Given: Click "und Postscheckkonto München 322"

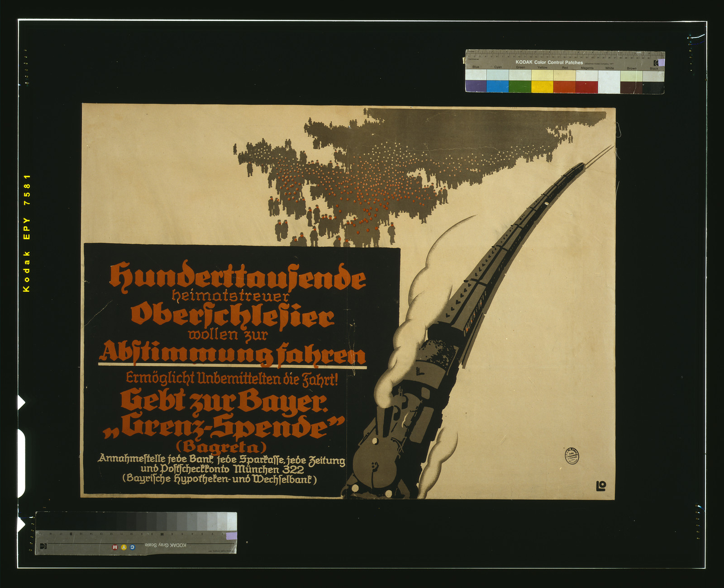Looking at the screenshot, I should coord(222,469).
